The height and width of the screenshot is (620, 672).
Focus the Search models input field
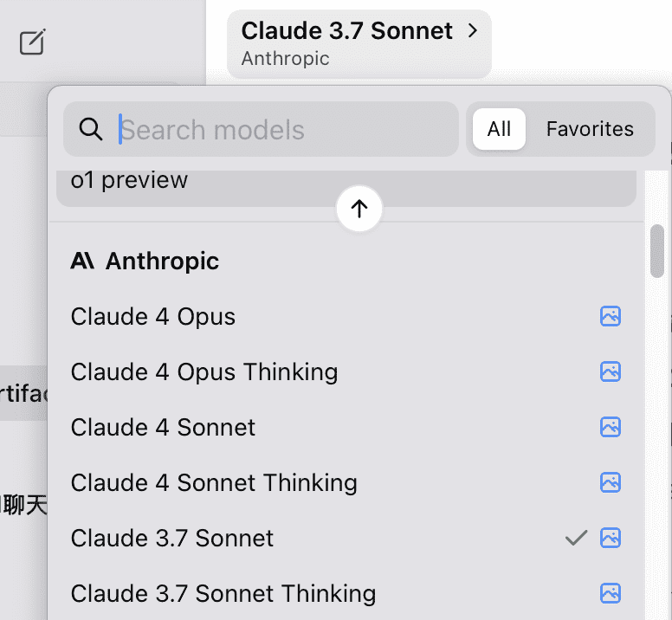[x=262, y=129]
